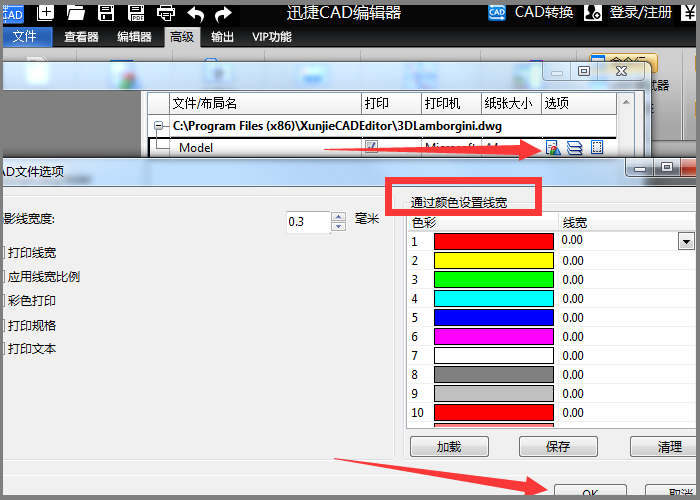Screen dimensions: 700x500
Task: Switch to the 输出 tab
Action: point(222,37)
